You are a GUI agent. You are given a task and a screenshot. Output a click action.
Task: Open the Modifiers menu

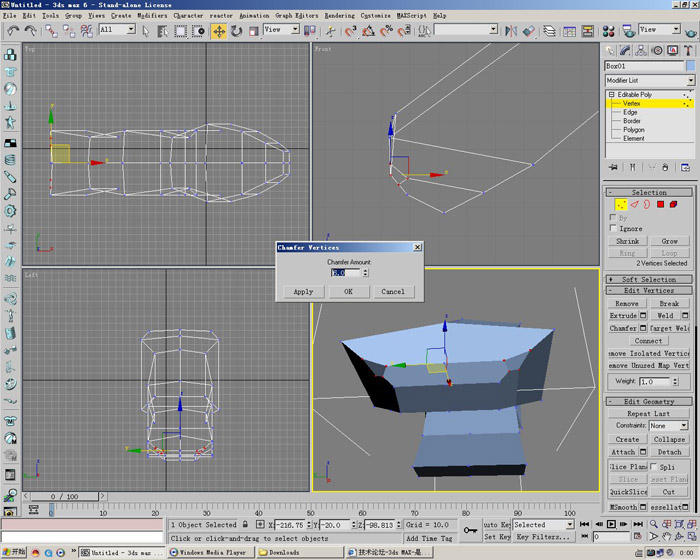click(152, 16)
